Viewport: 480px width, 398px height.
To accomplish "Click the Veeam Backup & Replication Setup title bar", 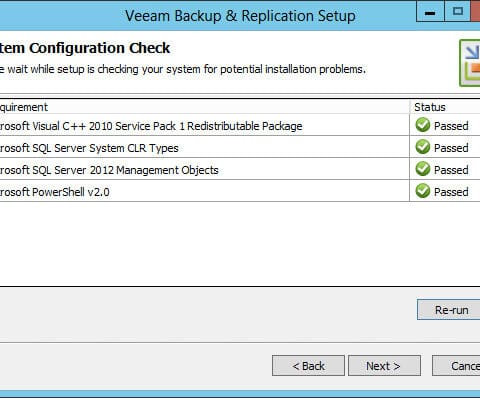I will click(x=240, y=15).
